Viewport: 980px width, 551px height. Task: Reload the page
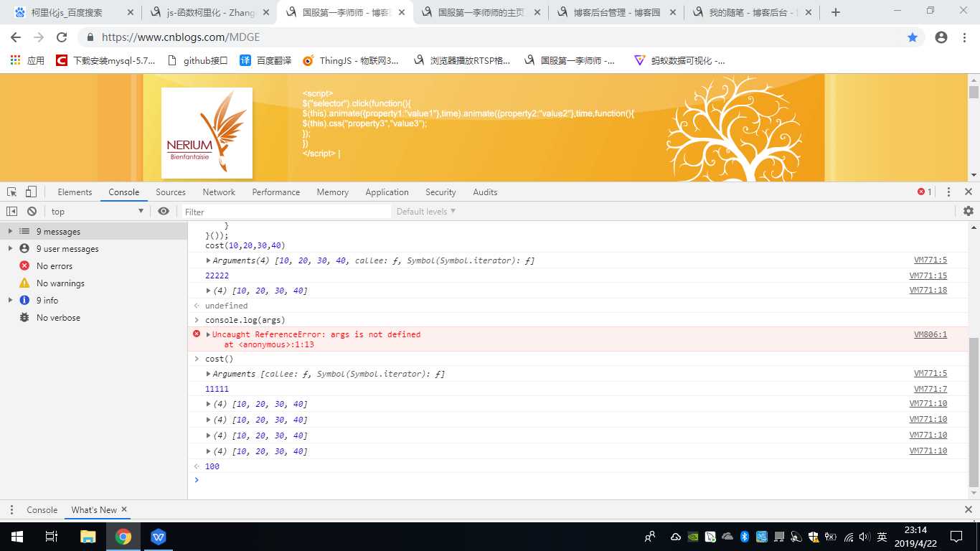pos(62,37)
